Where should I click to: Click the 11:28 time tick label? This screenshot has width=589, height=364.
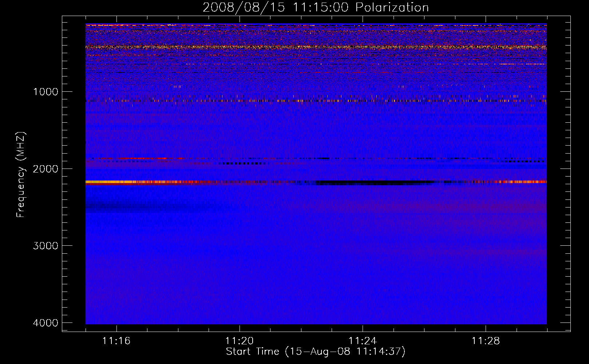(486, 341)
